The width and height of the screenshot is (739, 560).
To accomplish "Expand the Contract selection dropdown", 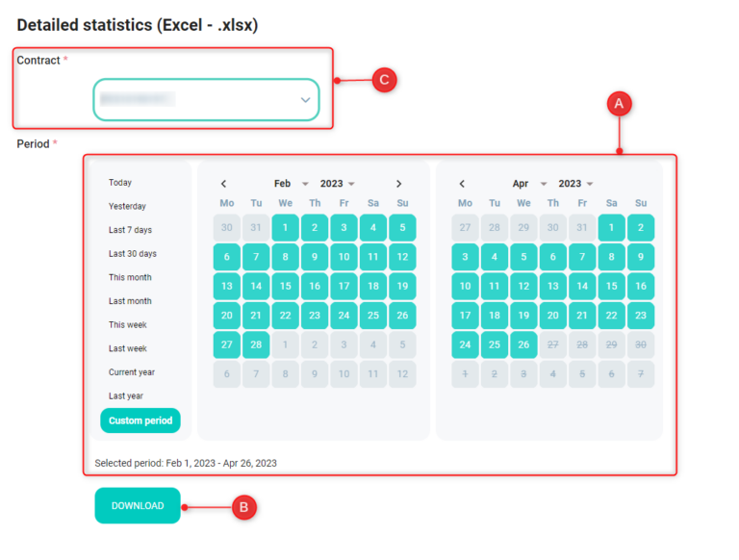I will 206,100.
